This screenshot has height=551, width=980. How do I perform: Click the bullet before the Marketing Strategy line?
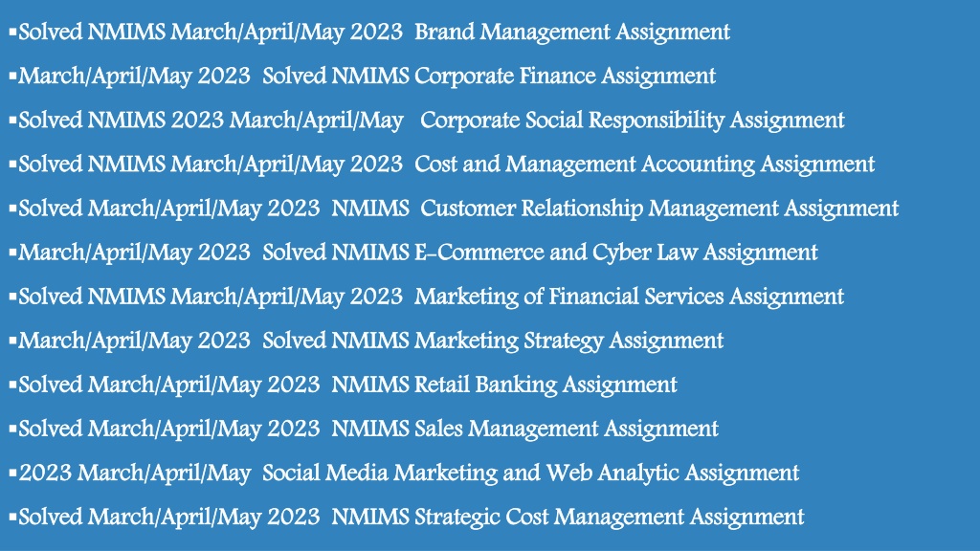pos(12,340)
